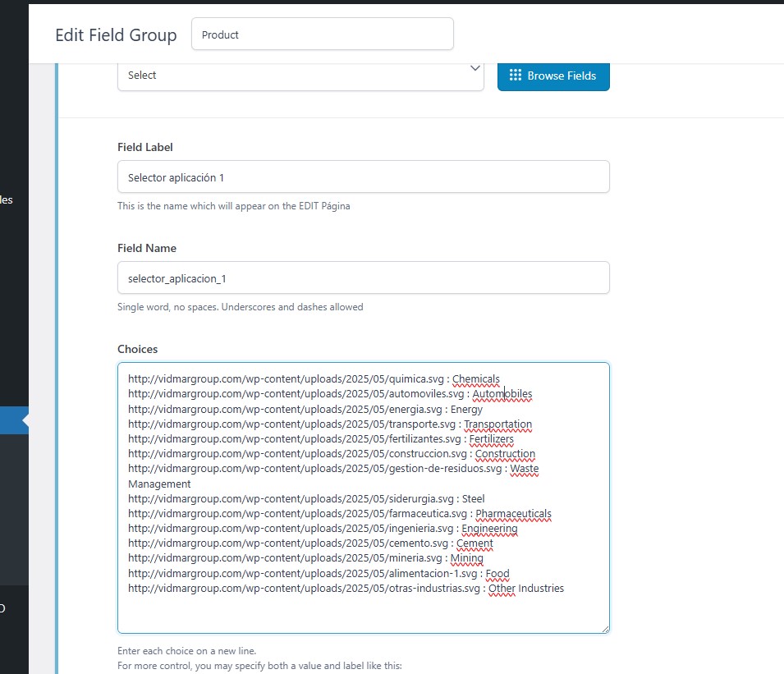Click the misspelled word Automobiles
The width and height of the screenshot is (784, 674).
[502, 394]
